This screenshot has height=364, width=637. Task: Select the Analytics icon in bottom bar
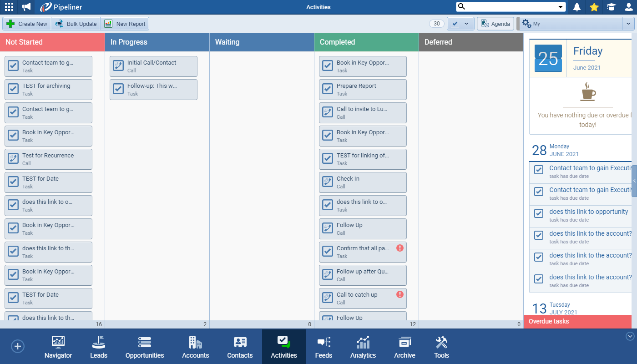(363, 346)
